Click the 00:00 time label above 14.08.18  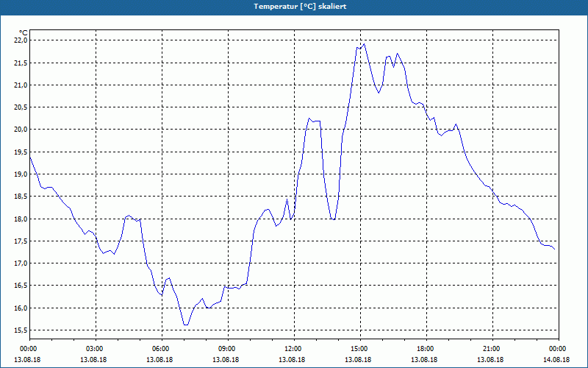pos(557,349)
